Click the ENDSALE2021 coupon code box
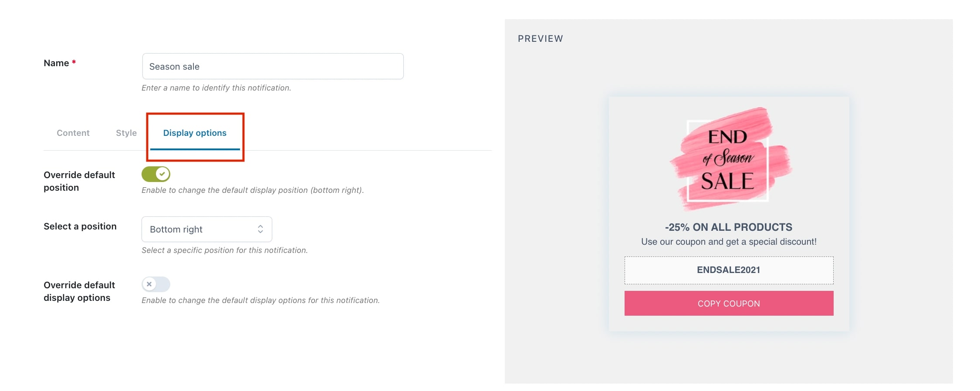 (x=729, y=270)
